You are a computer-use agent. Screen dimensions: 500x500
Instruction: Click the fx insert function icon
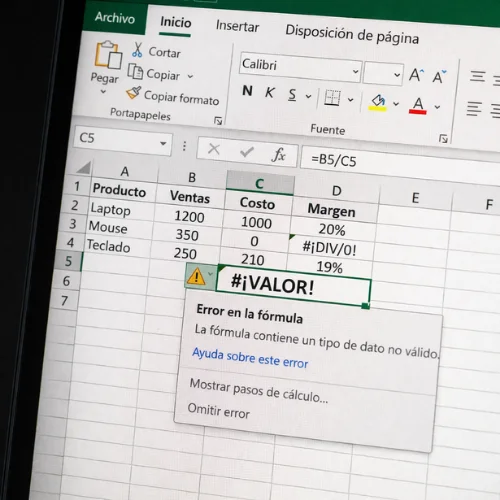[279, 154]
